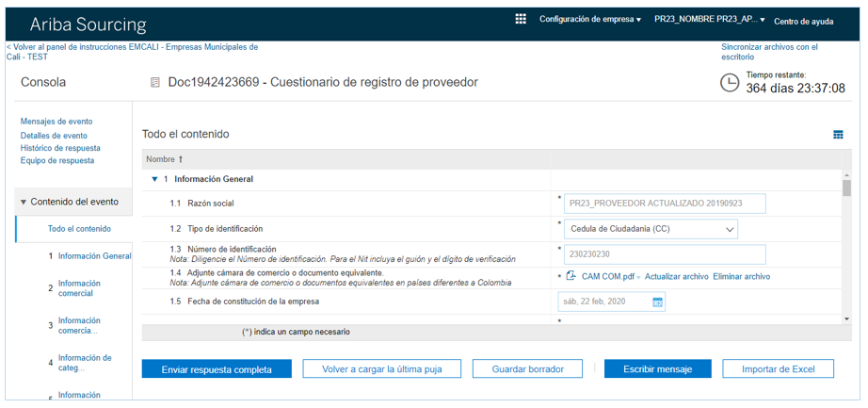Screen dimensions: 868x408
Task: Click the Razón social input field
Action: (667, 204)
